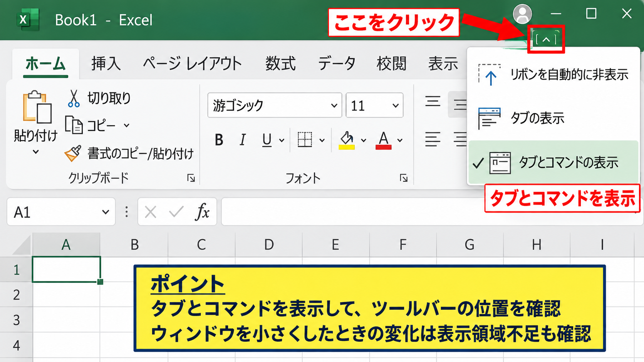Screen dimensions: 644x362
Task: Click the borders grid icon
Action: [x=305, y=139]
